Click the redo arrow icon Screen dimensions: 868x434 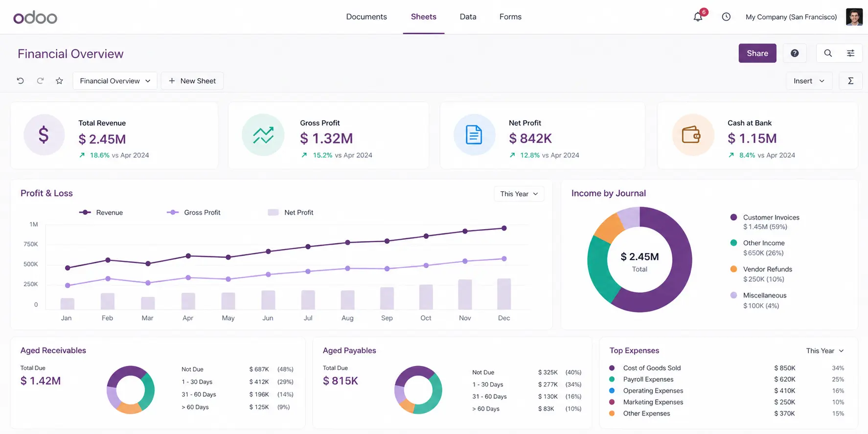[x=40, y=81]
